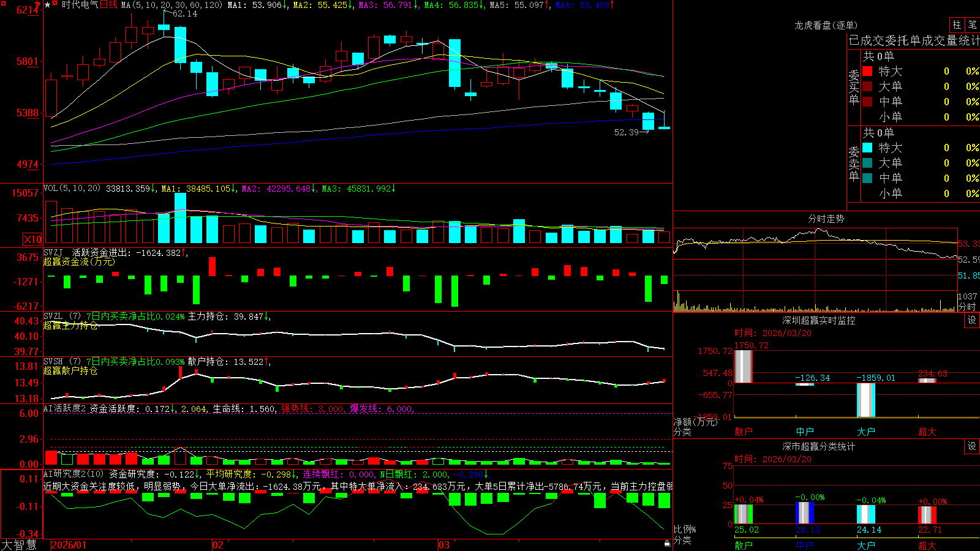
Task: Click the SVZL indicator name
Action: click(53, 317)
